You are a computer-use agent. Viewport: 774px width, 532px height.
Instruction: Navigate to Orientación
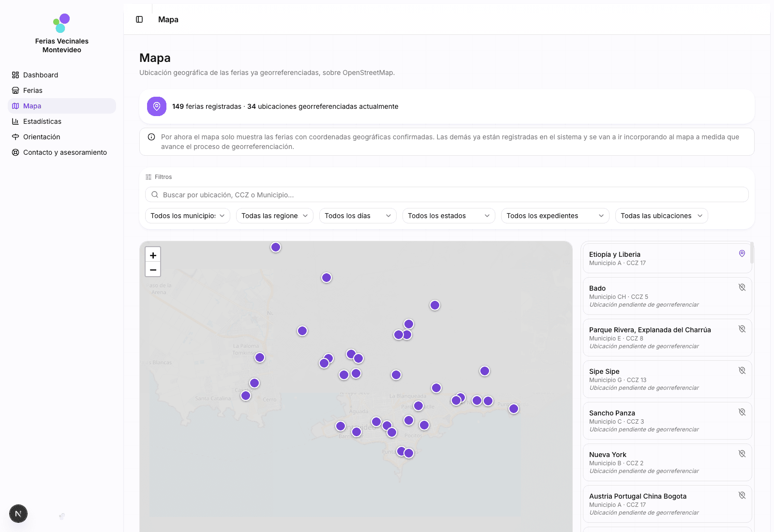click(x=62, y=137)
